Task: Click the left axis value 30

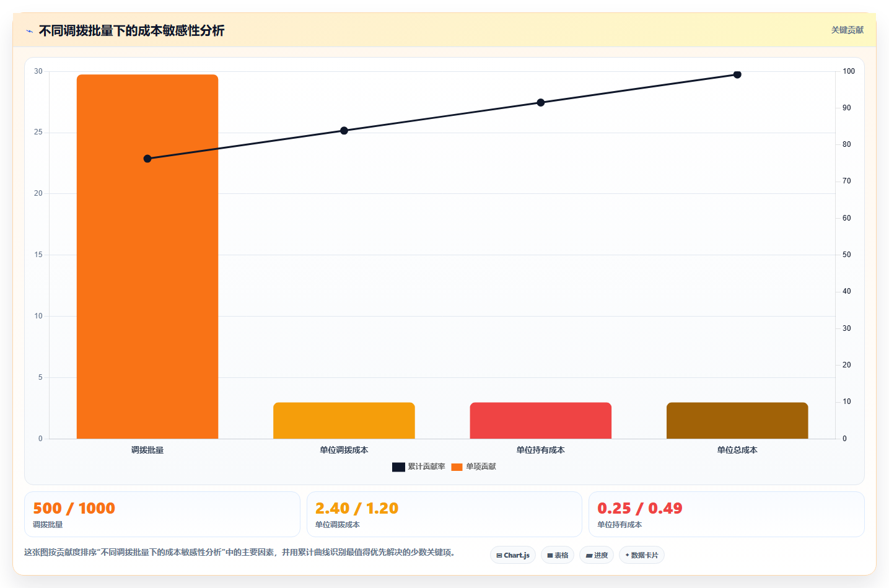Action: tap(38, 71)
